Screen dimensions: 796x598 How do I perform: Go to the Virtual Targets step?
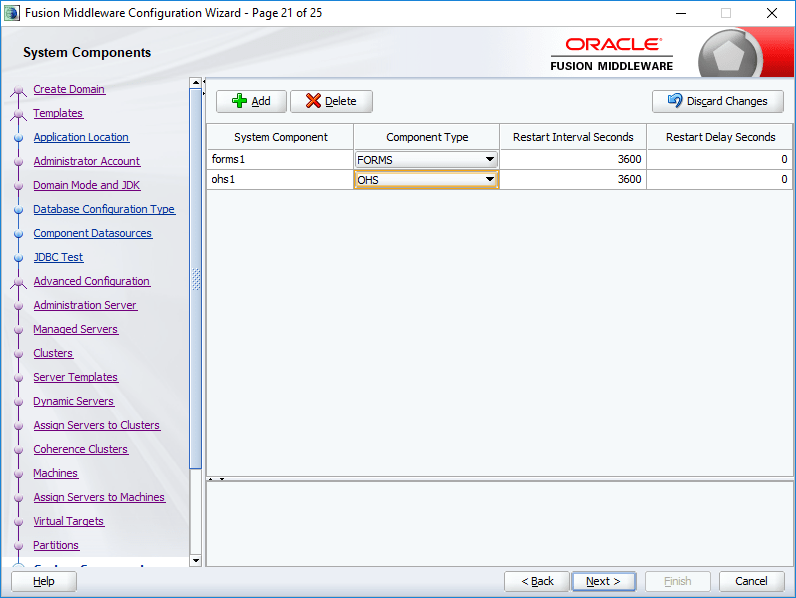coord(69,521)
